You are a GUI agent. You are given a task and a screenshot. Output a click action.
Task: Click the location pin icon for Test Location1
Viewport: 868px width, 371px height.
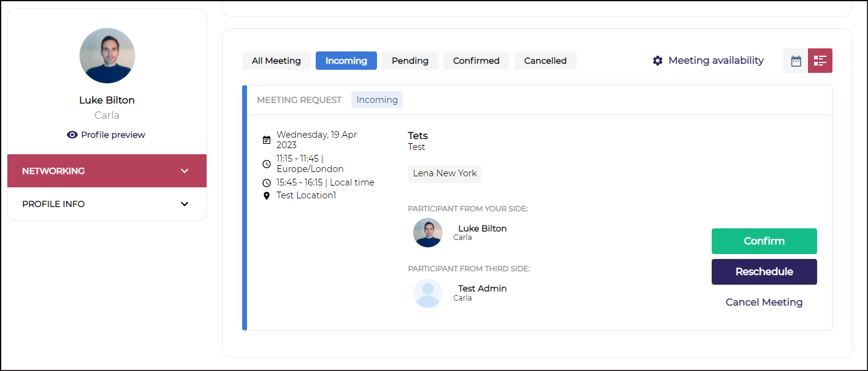pos(267,196)
